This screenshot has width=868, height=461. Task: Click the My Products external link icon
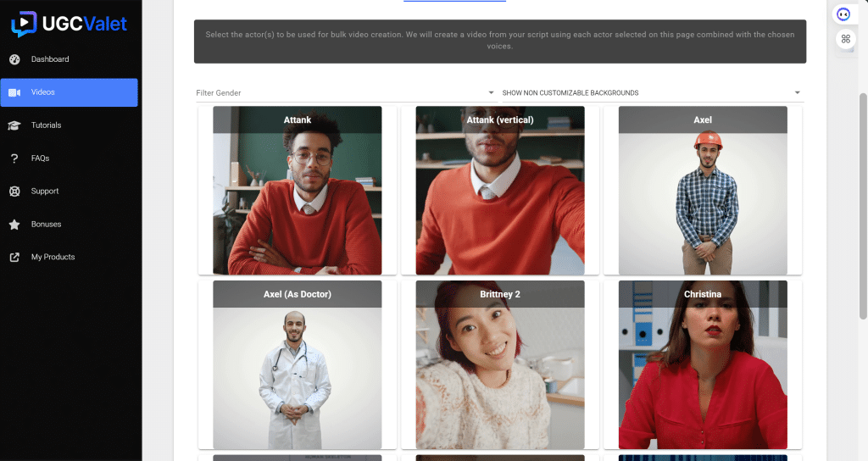[14, 258]
